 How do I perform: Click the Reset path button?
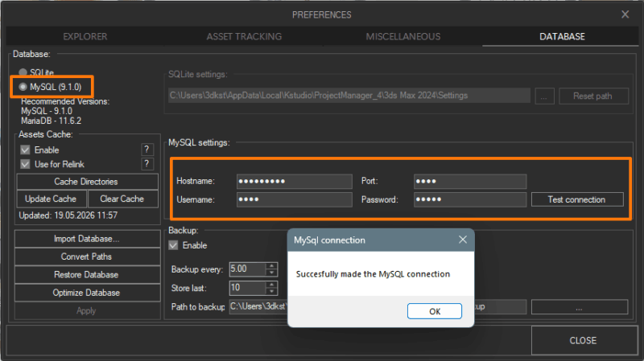[x=593, y=96]
